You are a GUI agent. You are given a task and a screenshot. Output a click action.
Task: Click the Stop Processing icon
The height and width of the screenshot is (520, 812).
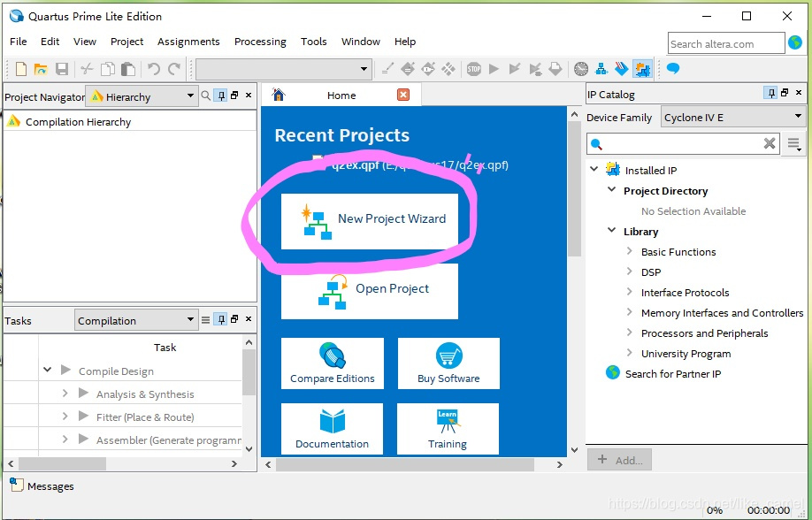(x=474, y=69)
